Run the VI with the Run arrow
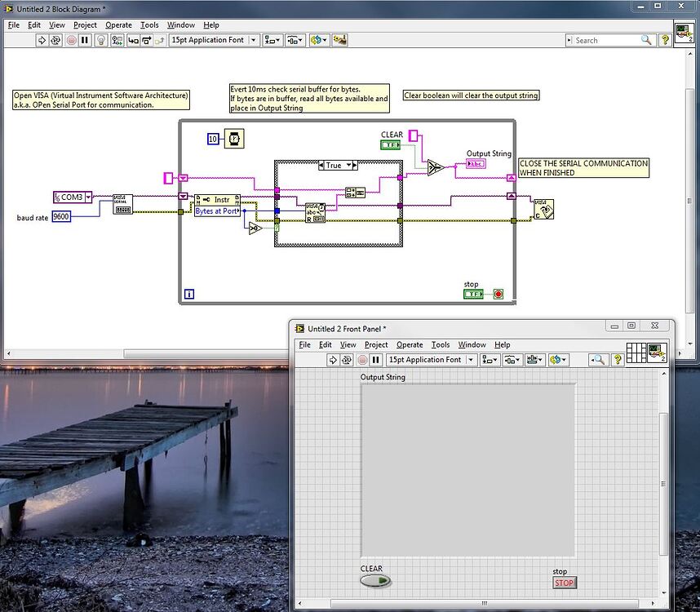This screenshot has height=612, width=700. pos(41,39)
